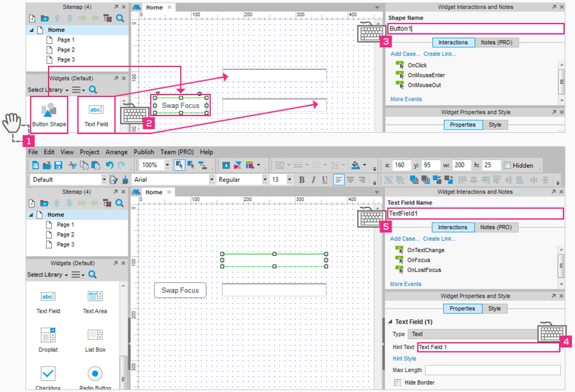Screen dimensions: 575x392
Task: Click the Hint Text input field
Action: click(488, 347)
